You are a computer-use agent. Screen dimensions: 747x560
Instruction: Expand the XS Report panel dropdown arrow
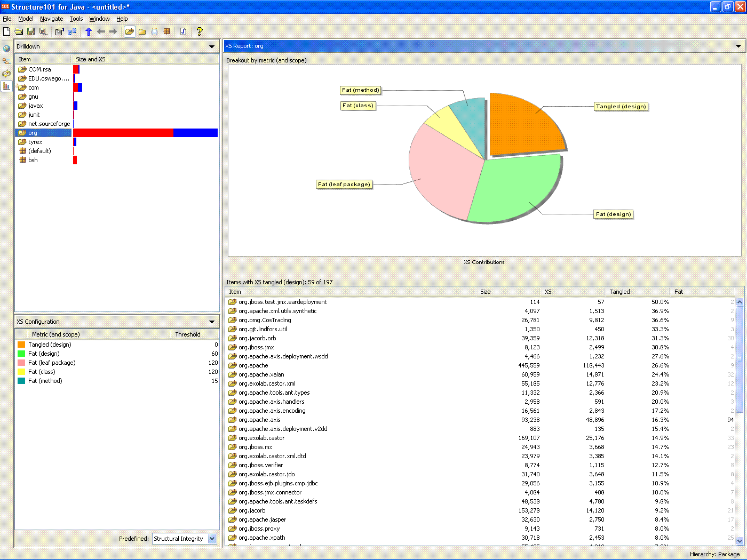pos(738,46)
